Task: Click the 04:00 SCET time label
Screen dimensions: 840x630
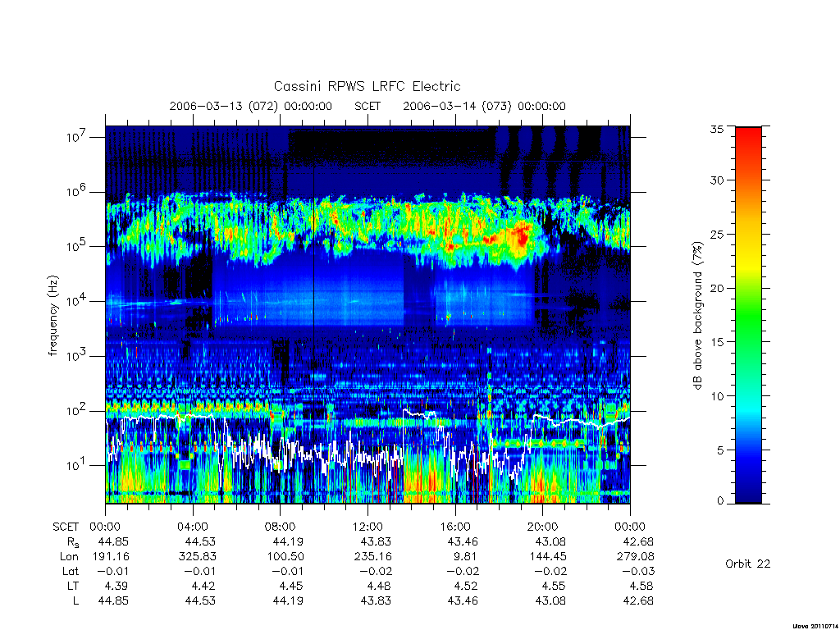Action: 192,527
